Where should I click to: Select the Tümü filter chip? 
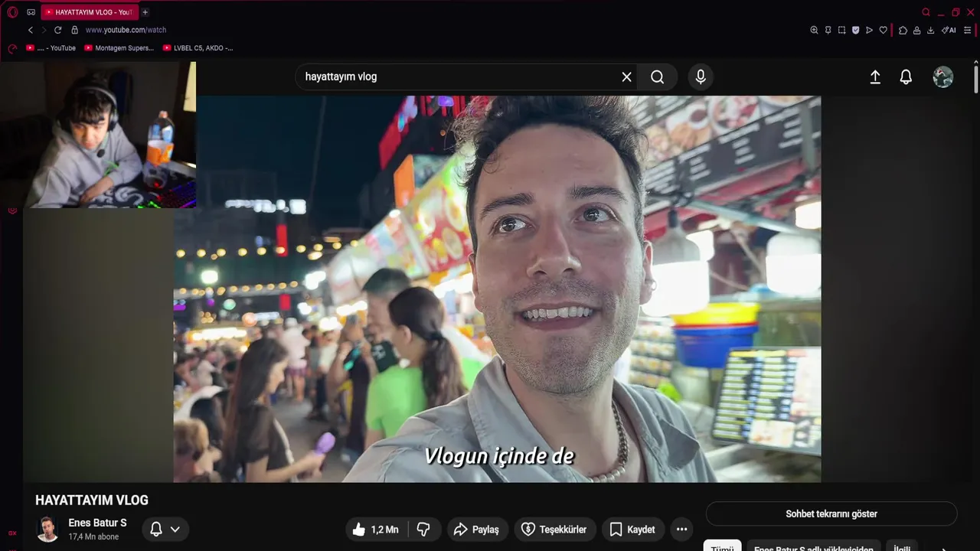tap(722, 547)
